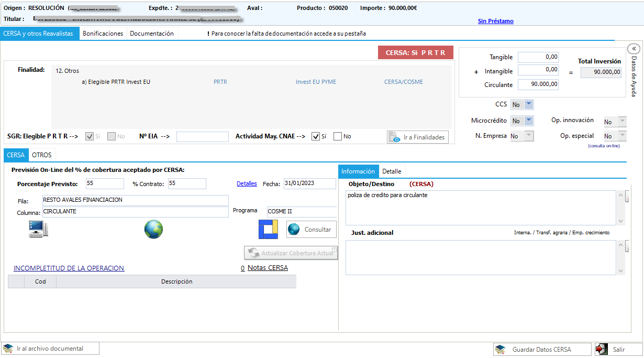Click the '12. Otros' finalidad text
Viewport: 644px width, 358px height.
[68, 71]
